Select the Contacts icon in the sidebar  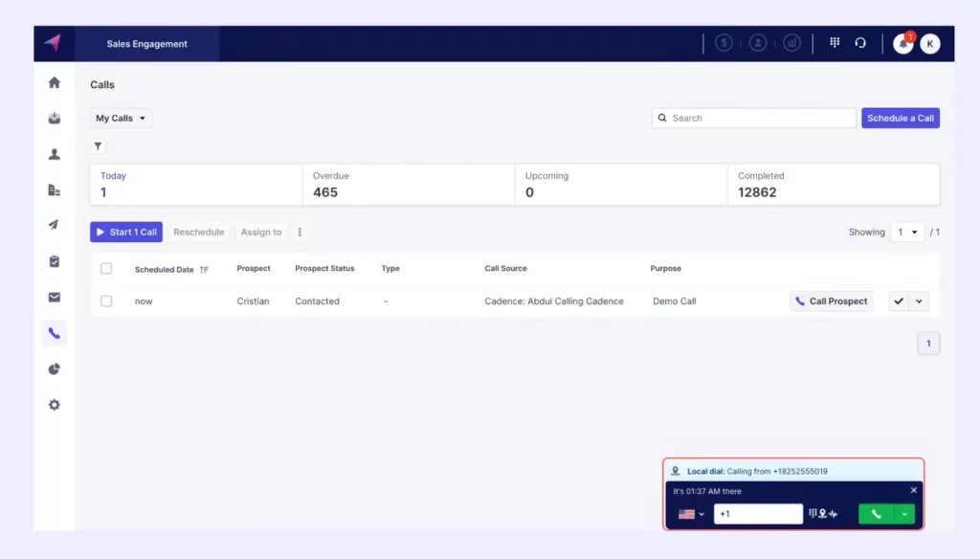pos(55,154)
